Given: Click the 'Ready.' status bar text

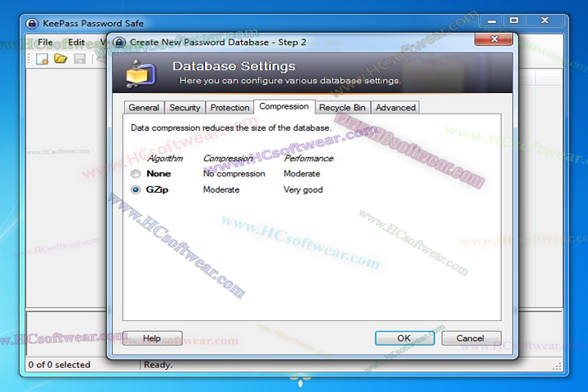Looking at the screenshot, I should coord(158,364).
